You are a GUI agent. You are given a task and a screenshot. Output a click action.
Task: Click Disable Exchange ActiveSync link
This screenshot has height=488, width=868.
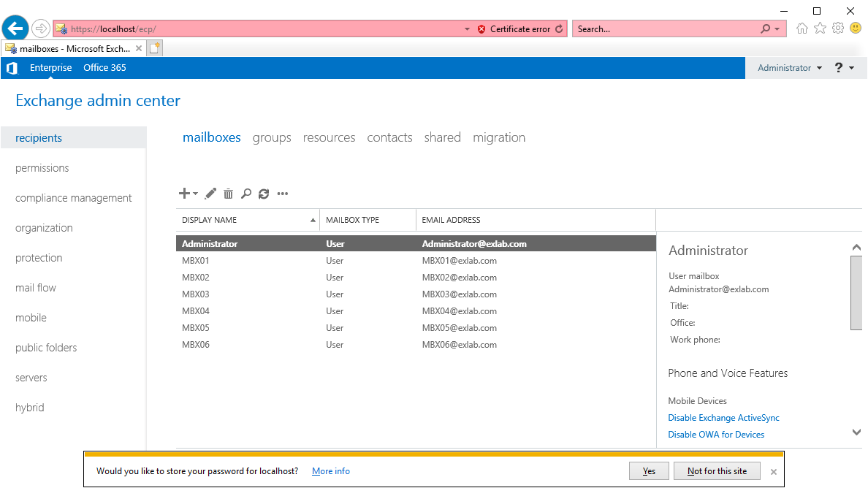click(x=723, y=418)
